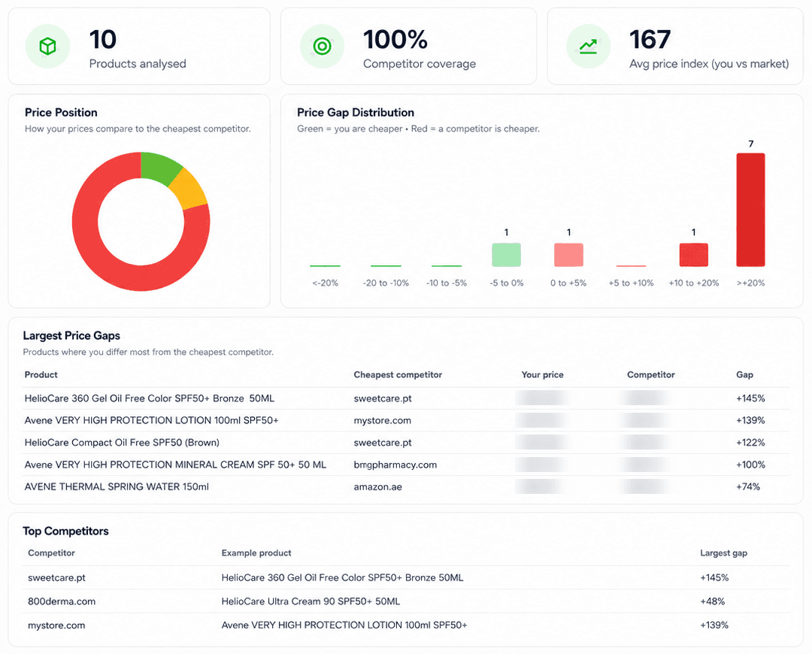Click the +48% largest gap value
Viewport: 812px width, 654px height.
point(713,601)
